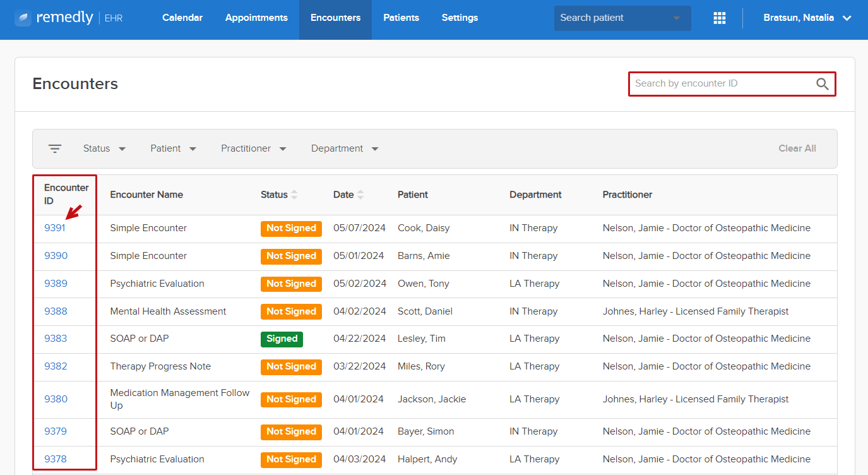Screen dimensions: 868x475
Task: Click Not Signed badge for Miles, Rory
Action: 291,367
